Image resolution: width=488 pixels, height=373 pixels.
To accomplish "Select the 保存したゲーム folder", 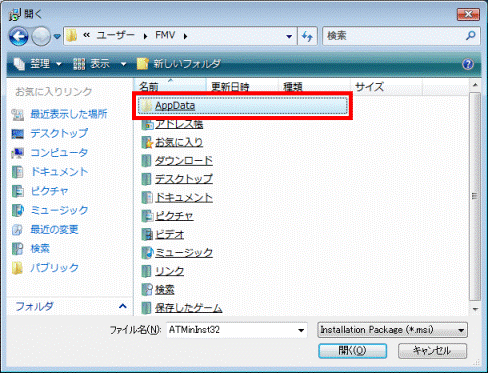I will coord(188,308).
